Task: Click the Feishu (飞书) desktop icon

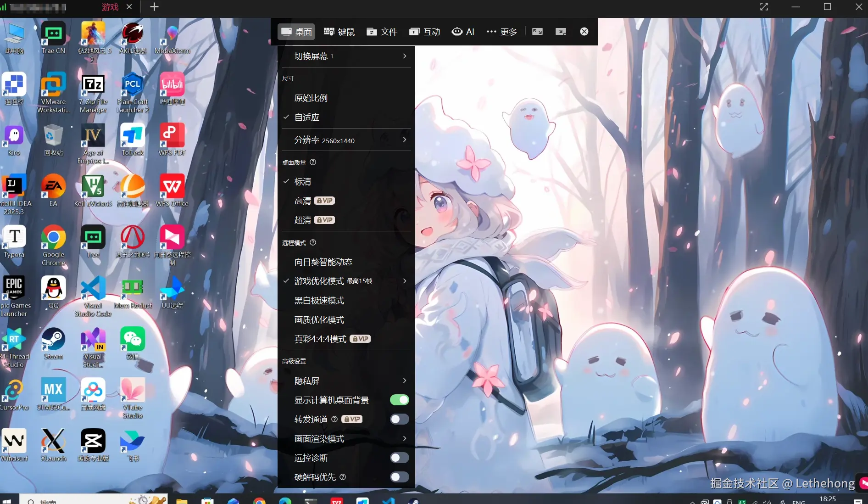Action: pyautogui.click(x=133, y=445)
